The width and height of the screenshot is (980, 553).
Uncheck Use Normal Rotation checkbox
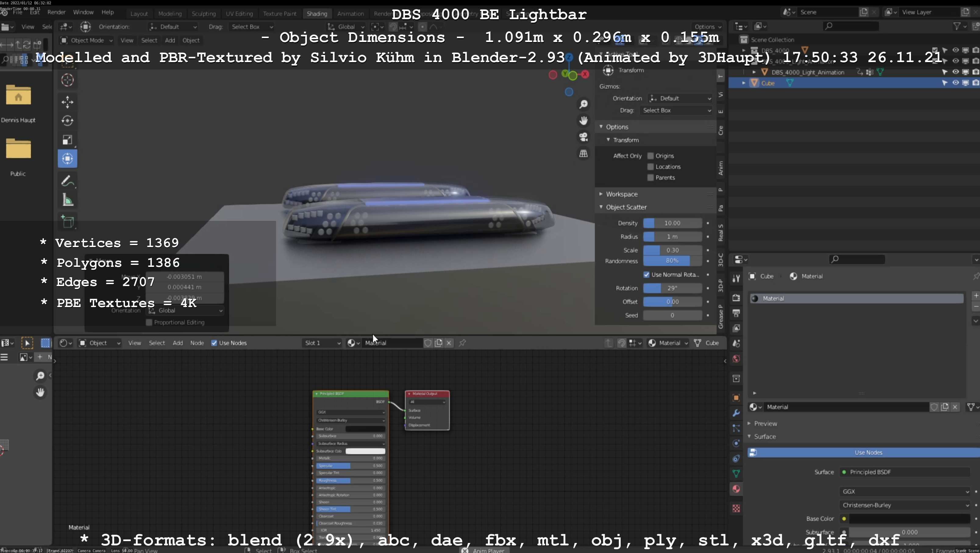point(646,275)
